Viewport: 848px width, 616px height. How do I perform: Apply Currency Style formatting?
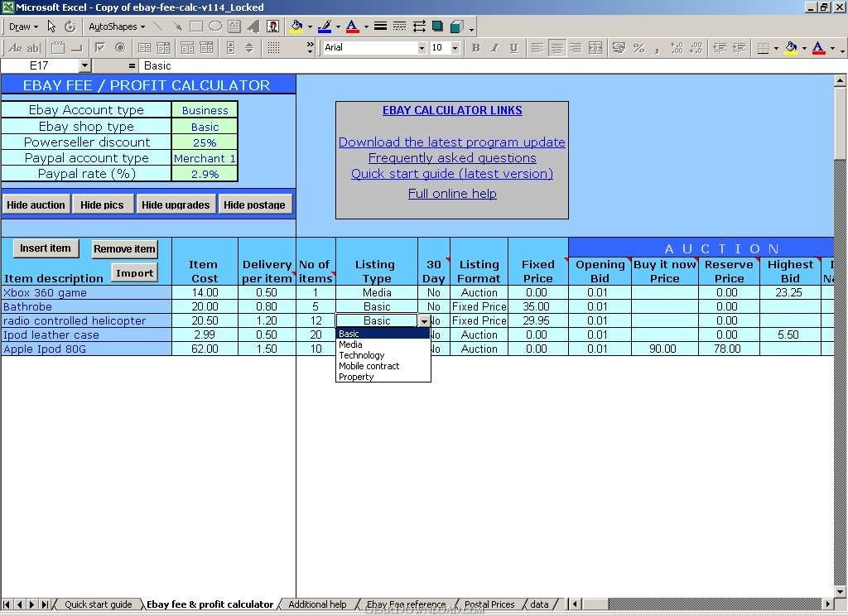(619, 47)
